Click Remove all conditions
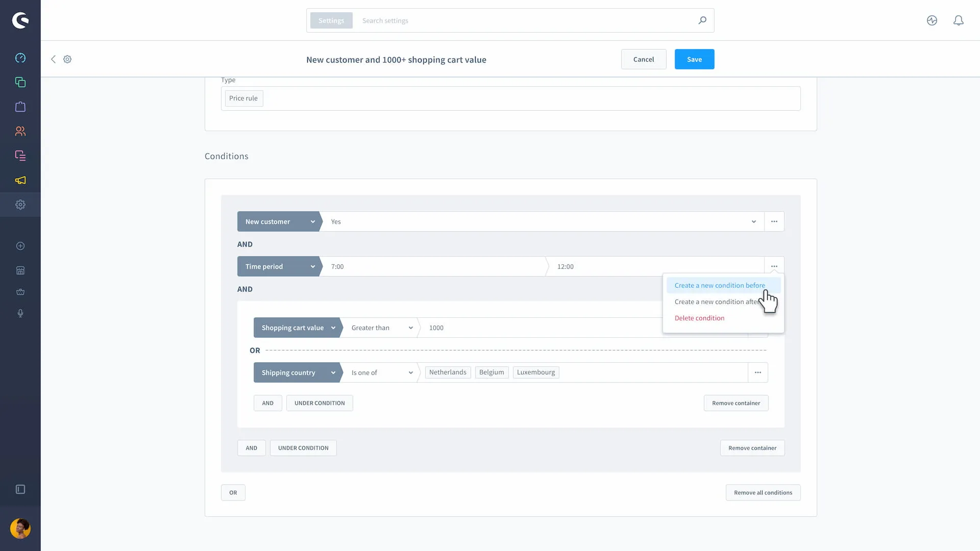980x551 pixels. (763, 492)
